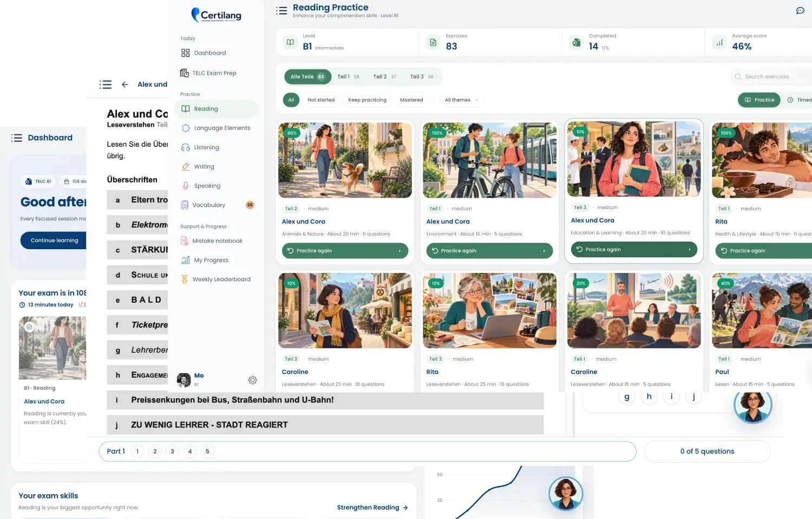The image size is (812, 519).
Task: Filter exercises by Mastered
Action: coord(411,100)
